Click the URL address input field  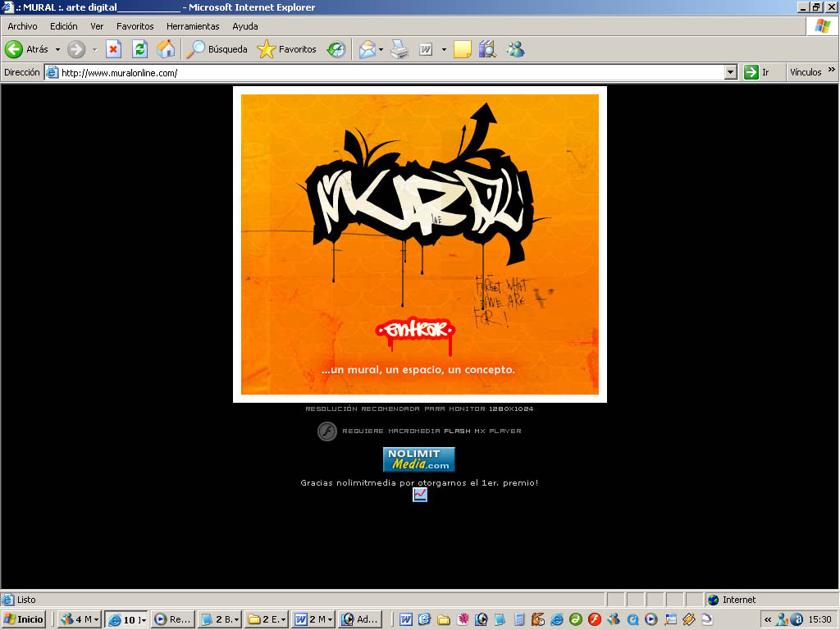click(386, 72)
